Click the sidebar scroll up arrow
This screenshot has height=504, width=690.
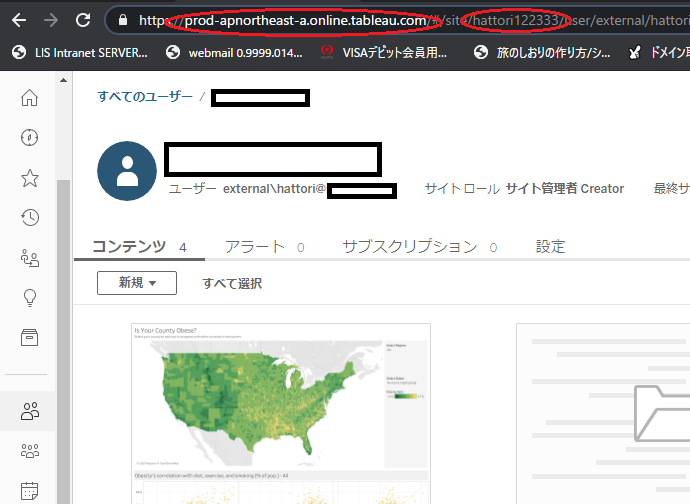pyautogui.click(x=63, y=80)
